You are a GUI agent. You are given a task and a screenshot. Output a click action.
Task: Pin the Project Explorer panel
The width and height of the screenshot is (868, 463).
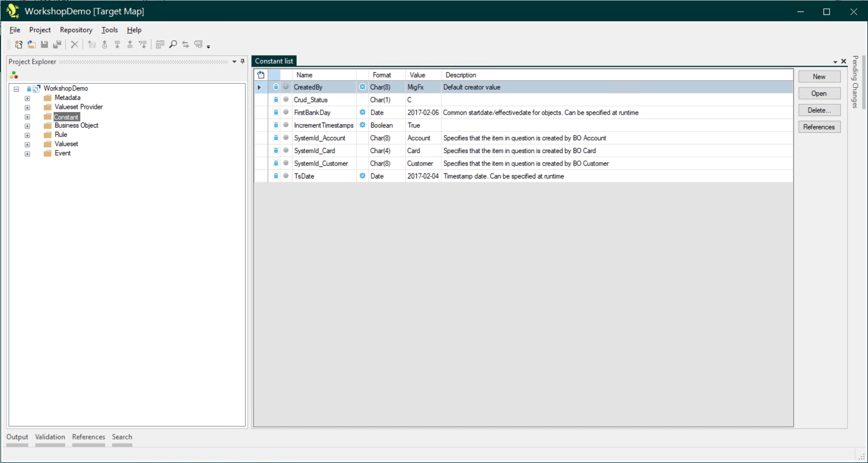pos(242,62)
